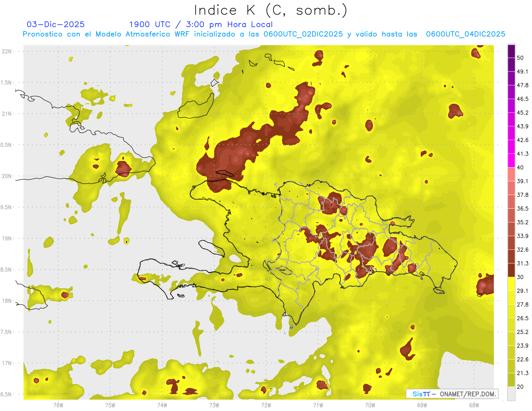Click the "75W" longitude label
The width and height of the screenshot is (532, 411).
coord(110,405)
